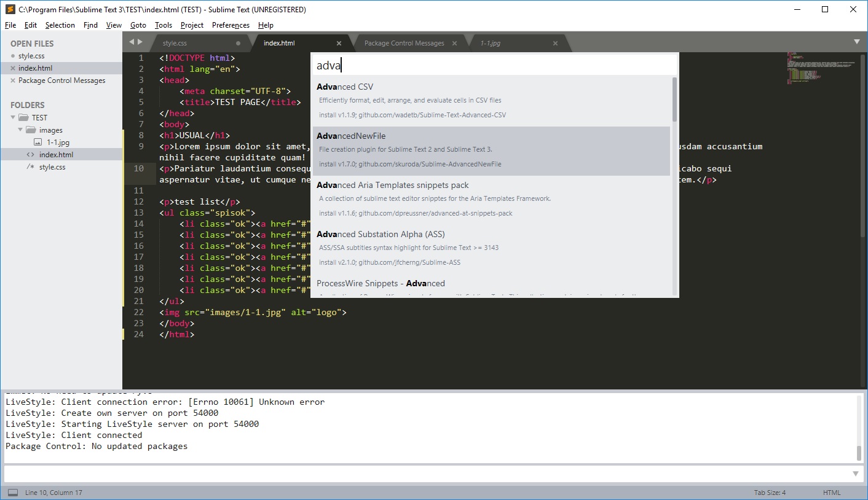Click 'LiveStyle: Starting LiveStyle server' console line
This screenshot has height=500, width=868.
tap(132, 424)
